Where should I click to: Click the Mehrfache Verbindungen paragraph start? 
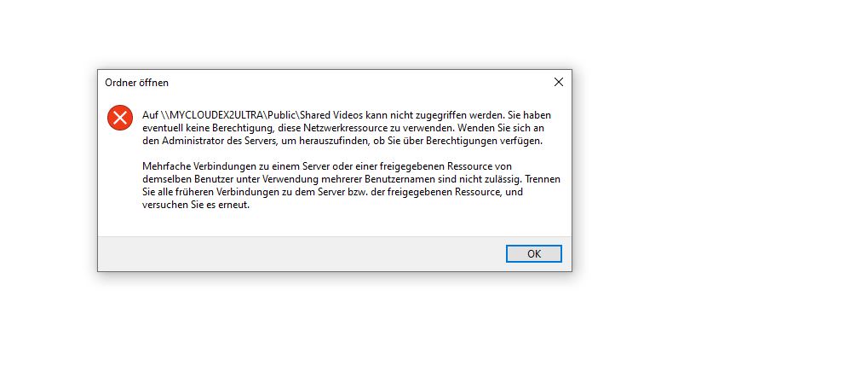click(188, 166)
